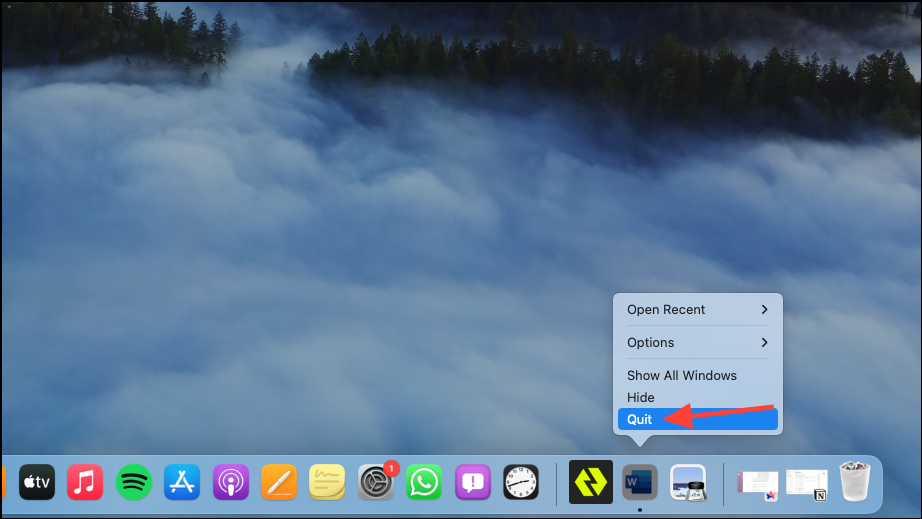
Task: Open the Preview app icon
Action: 688,483
